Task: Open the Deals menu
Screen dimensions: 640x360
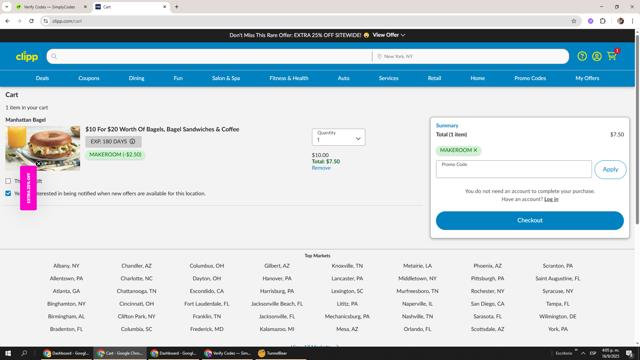Action: 42,78
